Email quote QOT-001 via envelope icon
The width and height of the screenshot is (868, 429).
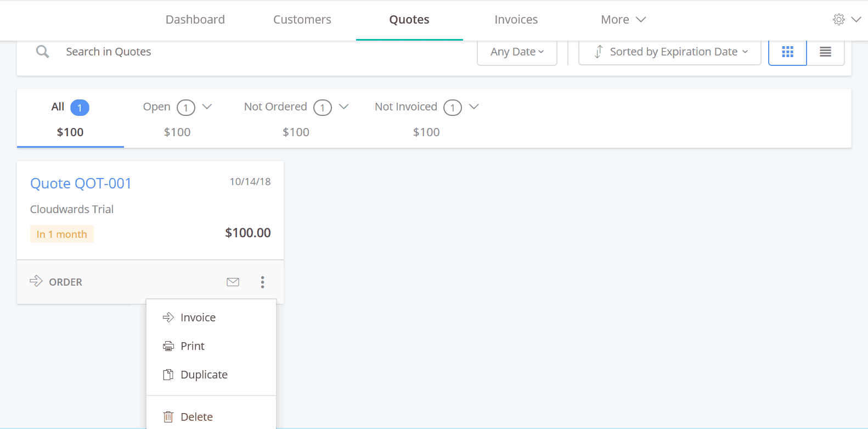[233, 282]
